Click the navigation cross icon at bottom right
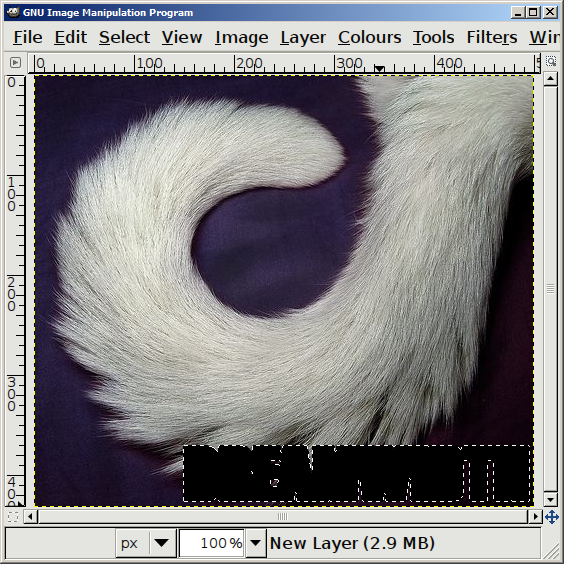This screenshot has width=564, height=564. tap(551, 517)
